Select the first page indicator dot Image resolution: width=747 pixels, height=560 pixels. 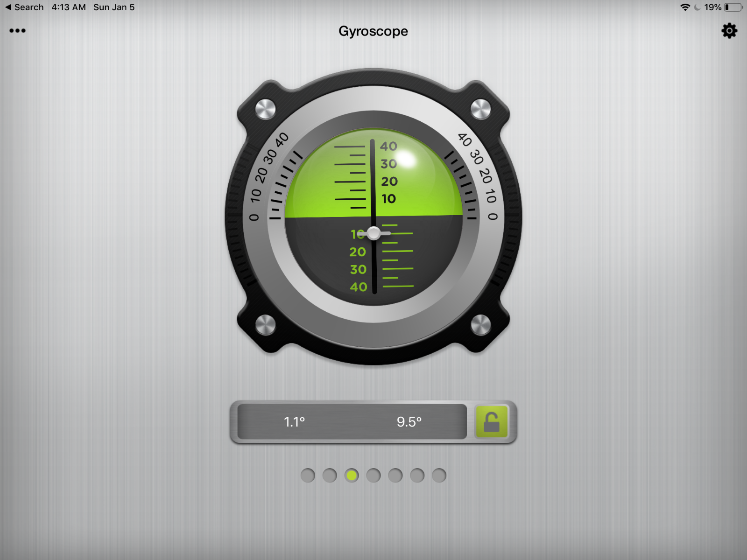click(x=308, y=476)
